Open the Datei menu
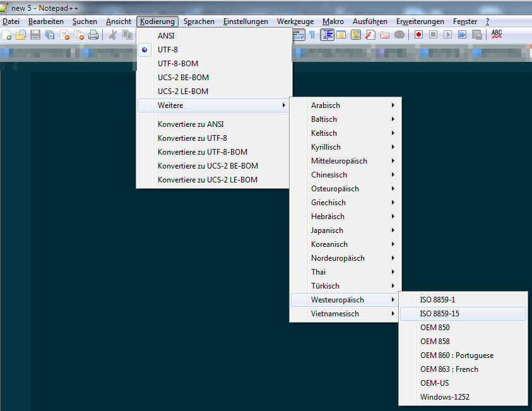 point(11,21)
